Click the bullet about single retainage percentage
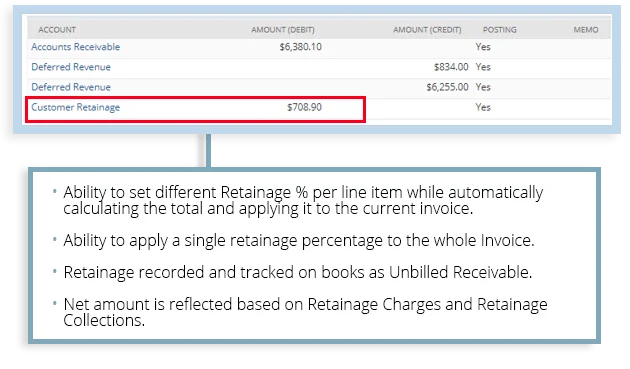Screen dimensions: 630x369 (x=299, y=240)
